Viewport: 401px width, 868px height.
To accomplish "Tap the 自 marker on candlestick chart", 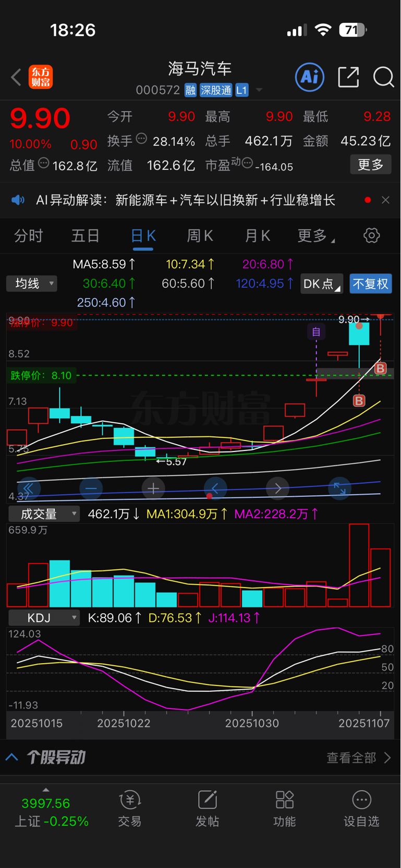I will point(316,332).
